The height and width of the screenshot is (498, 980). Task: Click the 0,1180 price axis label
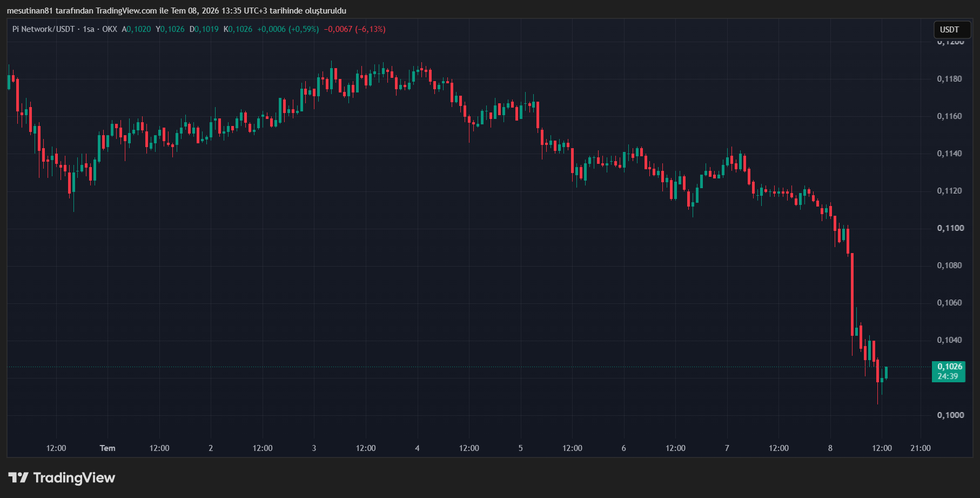tap(949, 79)
